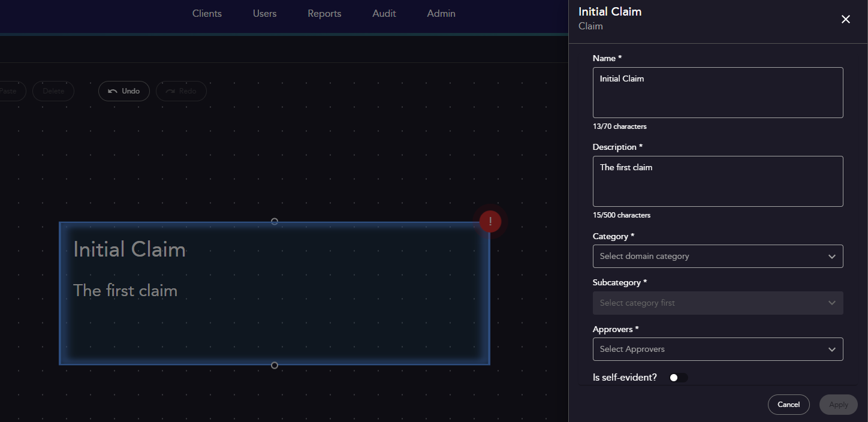Click the Paste toolbar button
The width and height of the screenshot is (868, 422).
7,91
